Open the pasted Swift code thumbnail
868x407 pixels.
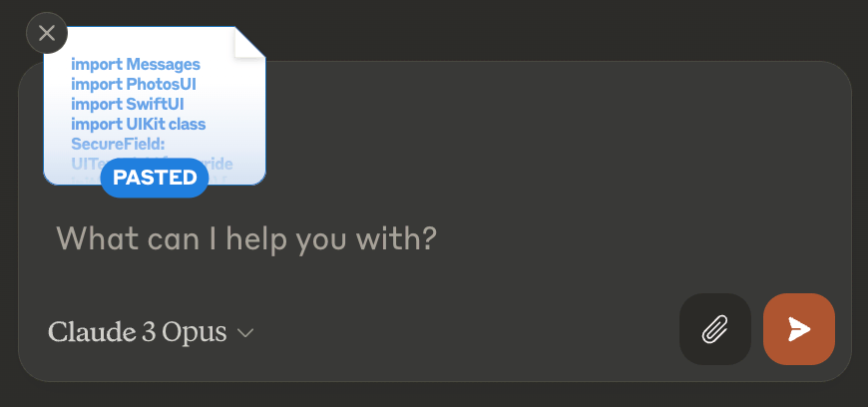[155, 110]
